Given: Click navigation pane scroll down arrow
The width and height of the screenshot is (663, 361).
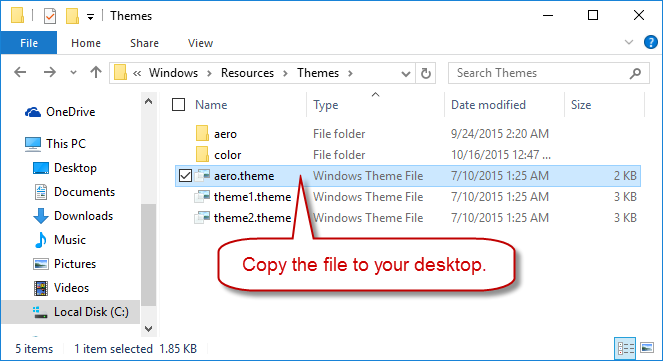Looking at the screenshot, I should pyautogui.click(x=148, y=328).
